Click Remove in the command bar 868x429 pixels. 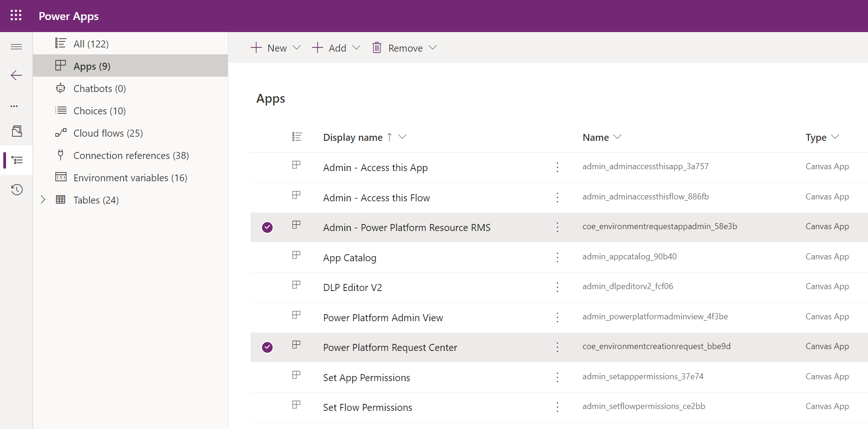pos(405,47)
